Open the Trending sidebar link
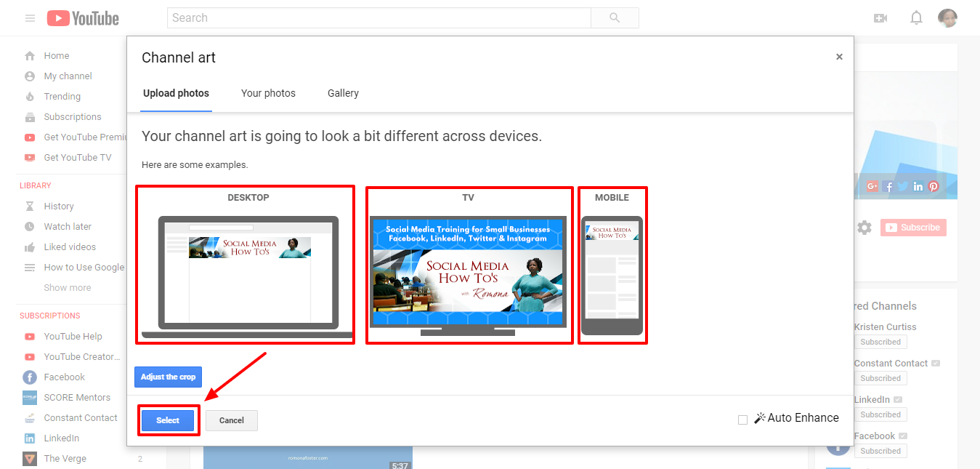980x469 pixels. click(62, 97)
